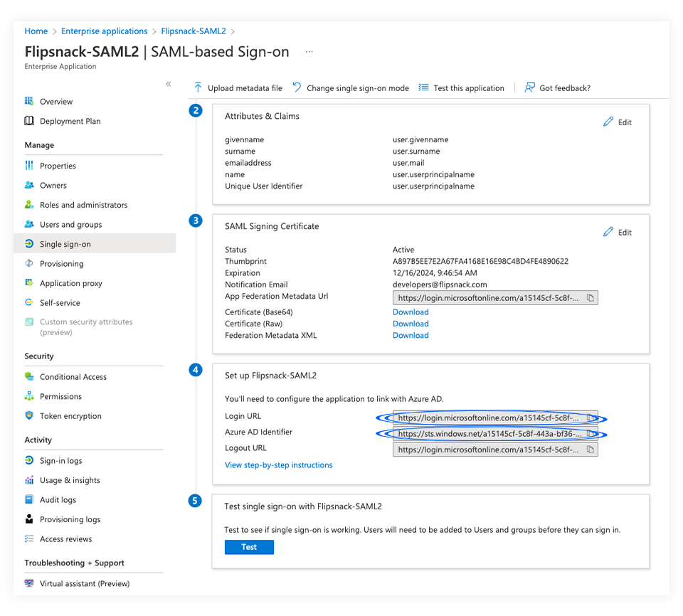The image size is (683, 616).
Task: Open the Users and groups icon
Action: tap(29, 224)
